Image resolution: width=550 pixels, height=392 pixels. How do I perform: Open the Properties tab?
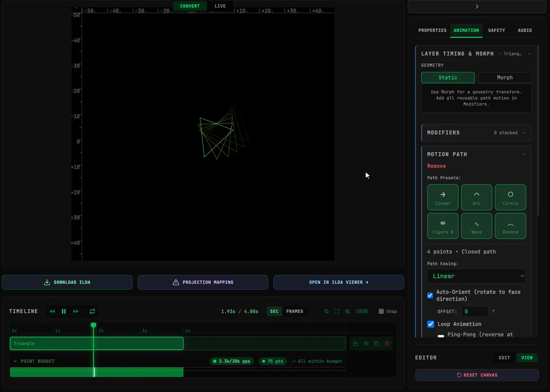point(433,31)
